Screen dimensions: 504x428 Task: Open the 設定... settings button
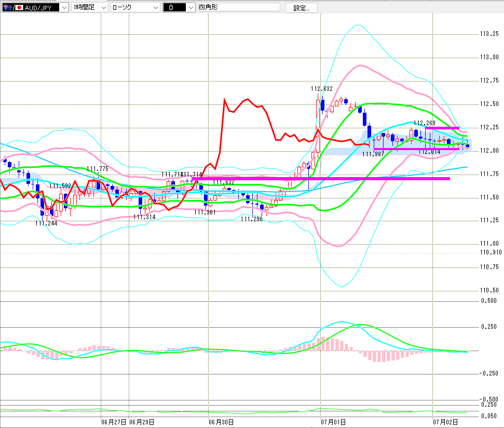point(301,8)
